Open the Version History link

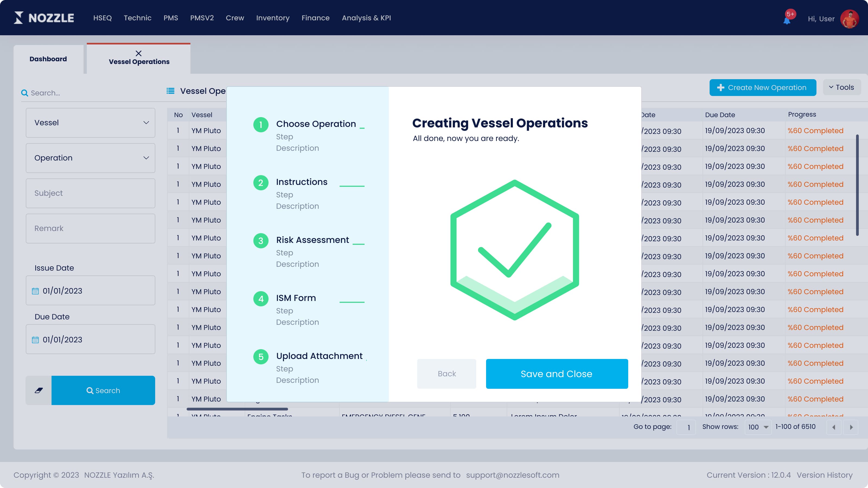pos(825,475)
